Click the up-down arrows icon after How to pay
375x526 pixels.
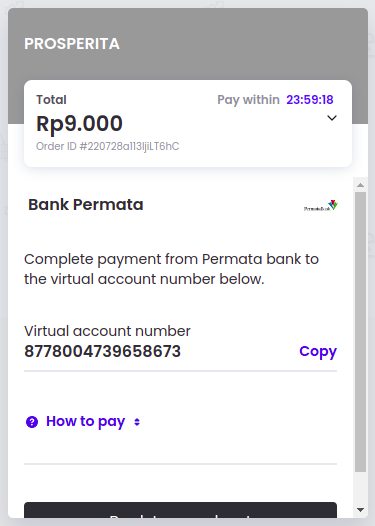137,422
